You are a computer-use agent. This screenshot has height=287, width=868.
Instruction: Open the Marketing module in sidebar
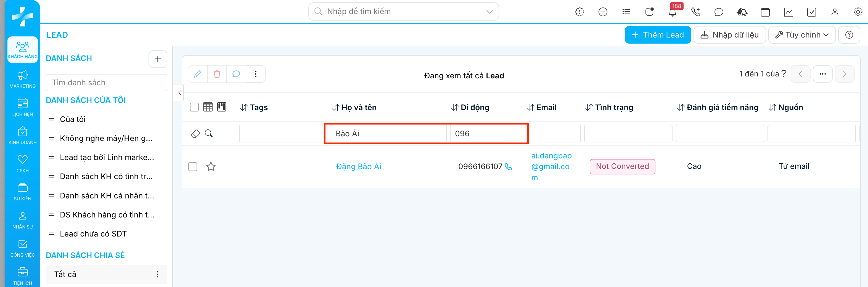(x=23, y=79)
